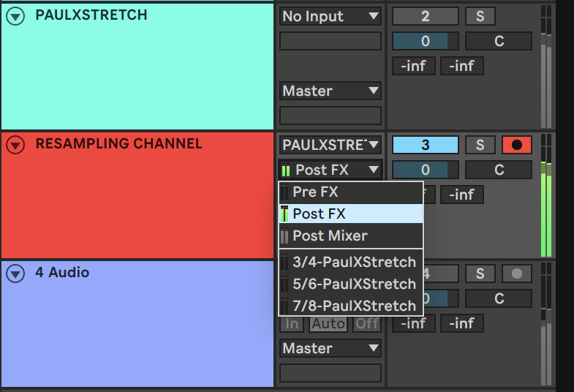Viewport: 574px width, 392px height.
Task: Fold the RESAMPLING CHANNEL track arrow
Action: (15, 145)
